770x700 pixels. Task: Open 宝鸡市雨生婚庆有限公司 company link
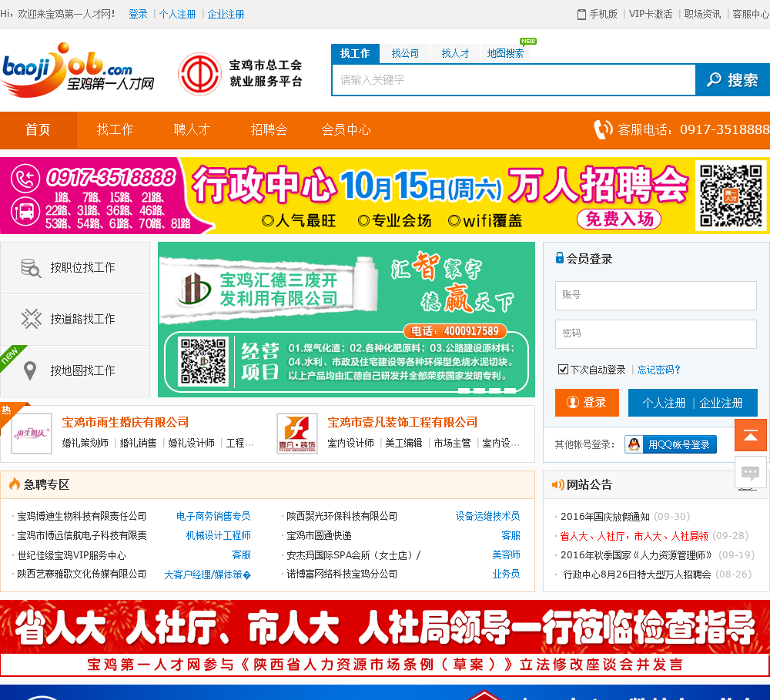[126, 423]
